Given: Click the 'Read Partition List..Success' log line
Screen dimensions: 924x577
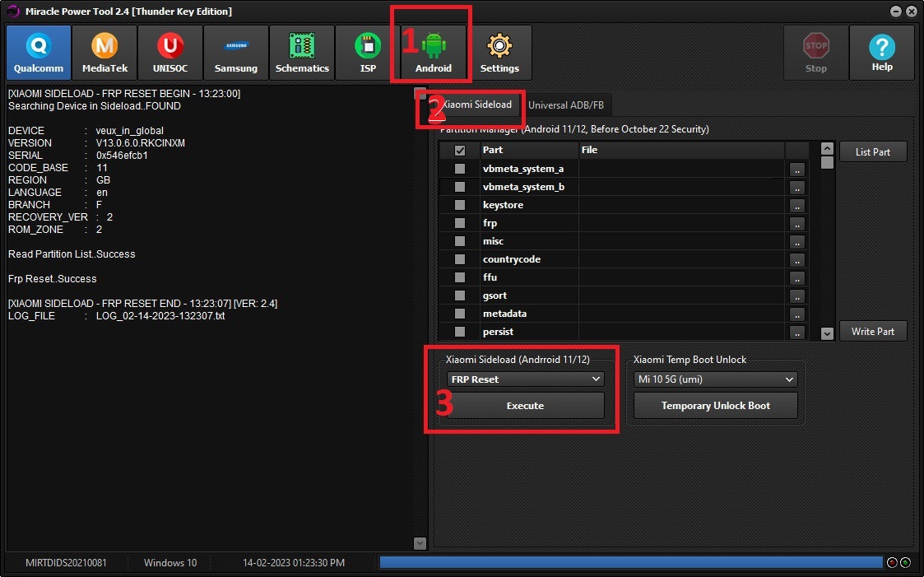Looking at the screenshot, I should click(72, 254).
